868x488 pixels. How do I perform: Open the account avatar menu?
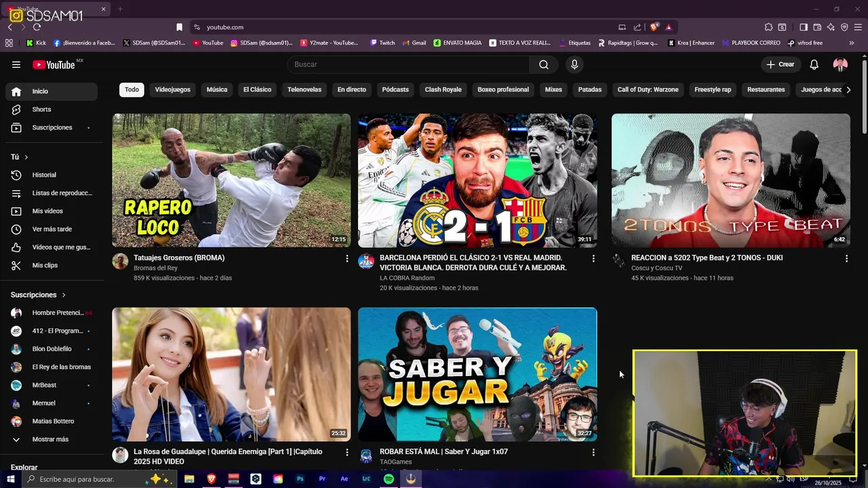(x=840, y=64)
